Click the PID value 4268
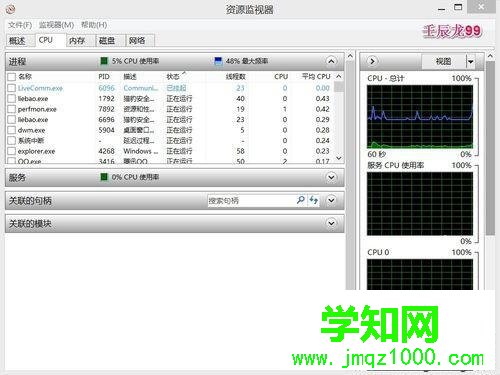 106,151
